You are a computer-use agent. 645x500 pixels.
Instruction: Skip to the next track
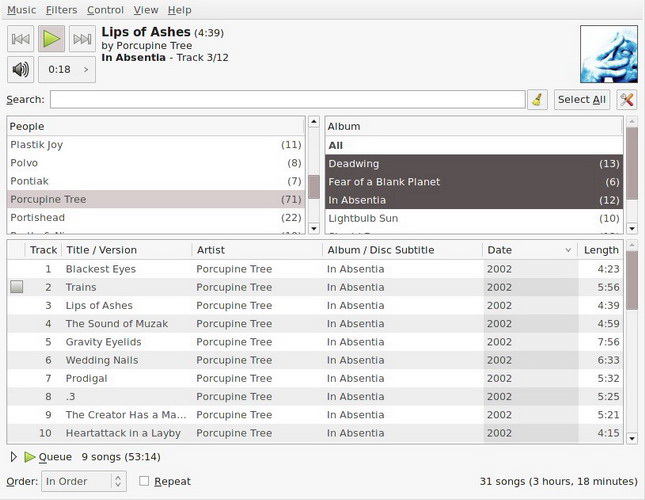coord(82,39)
